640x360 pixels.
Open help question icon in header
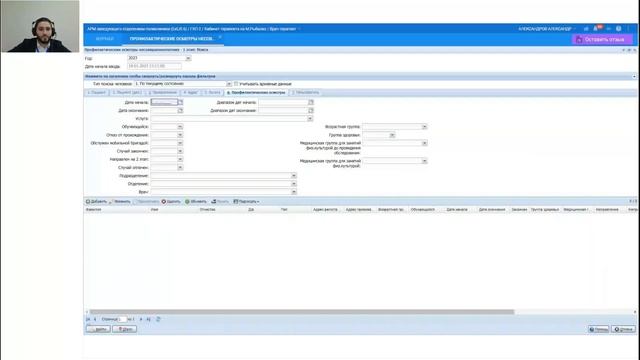click(618, 29)
